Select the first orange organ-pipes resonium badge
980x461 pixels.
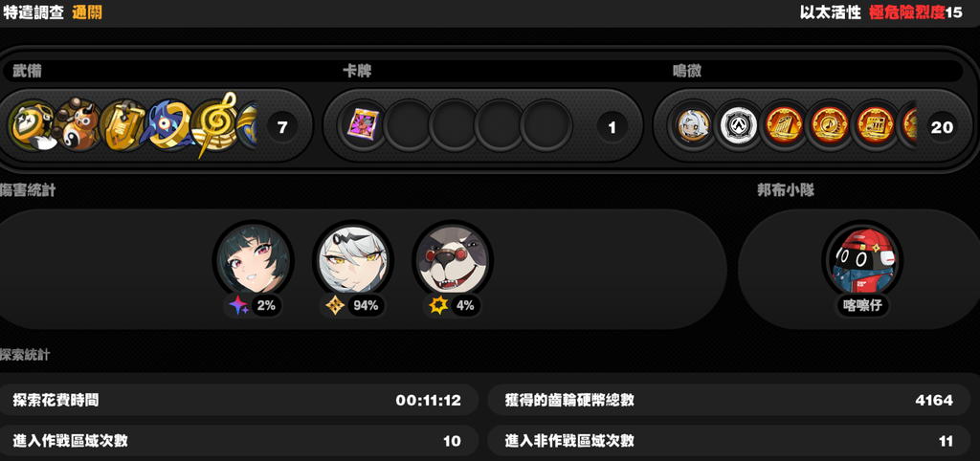[x=783, y=125]
